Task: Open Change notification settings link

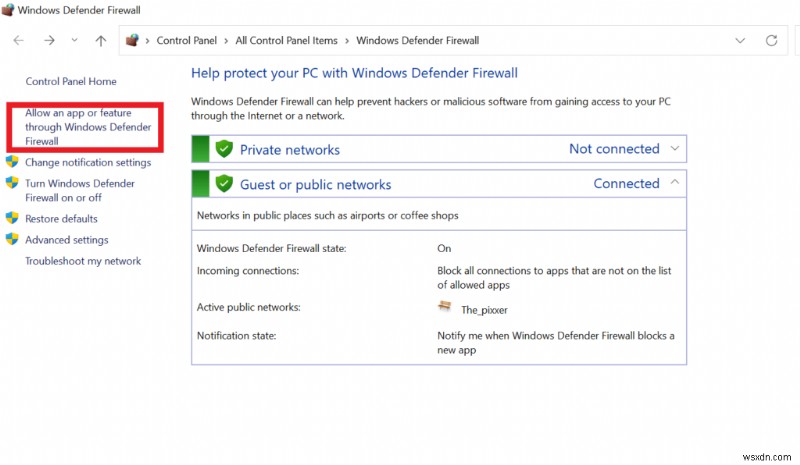Action: pyautogui.click(x=88, y=162)
